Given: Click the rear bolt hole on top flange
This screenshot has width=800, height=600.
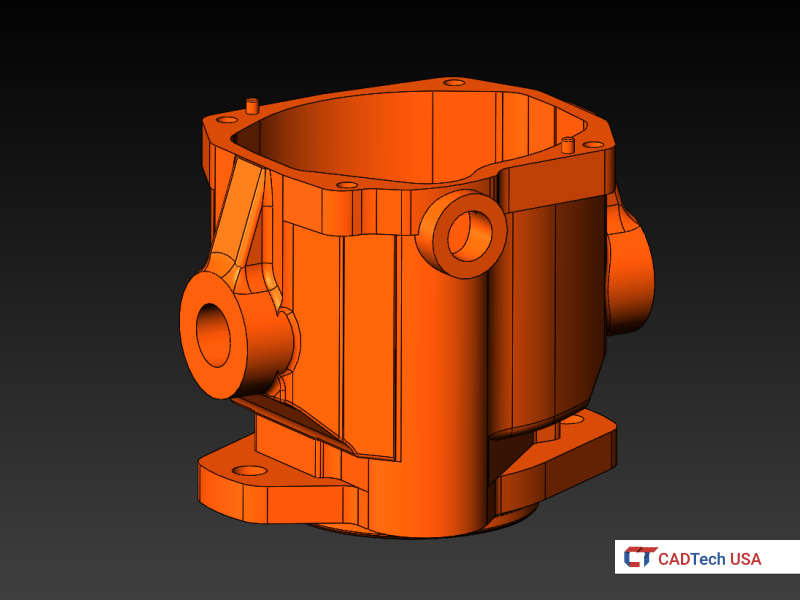Looking at the screenshot, I should click(454, 82).
